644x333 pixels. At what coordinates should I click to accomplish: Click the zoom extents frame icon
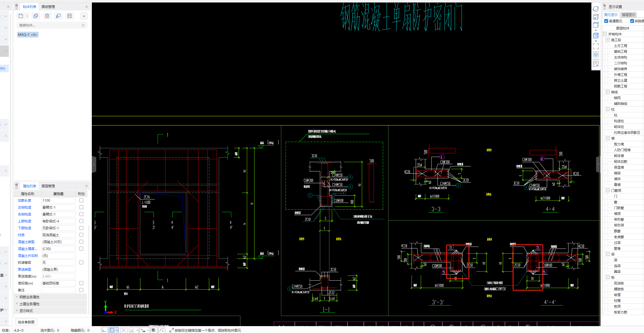(x=596, y=46)
